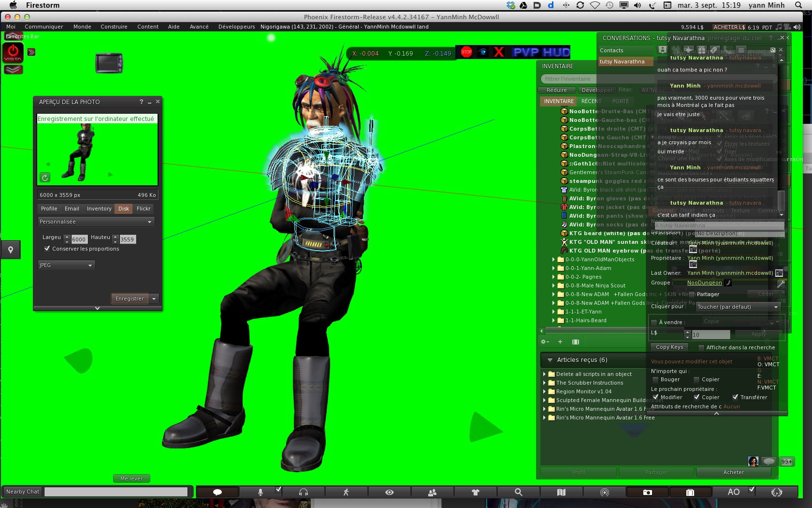Select the Email tab in snapshot panel
The width and height of the screenshot is (812, 508).
(x=72, y=209)
